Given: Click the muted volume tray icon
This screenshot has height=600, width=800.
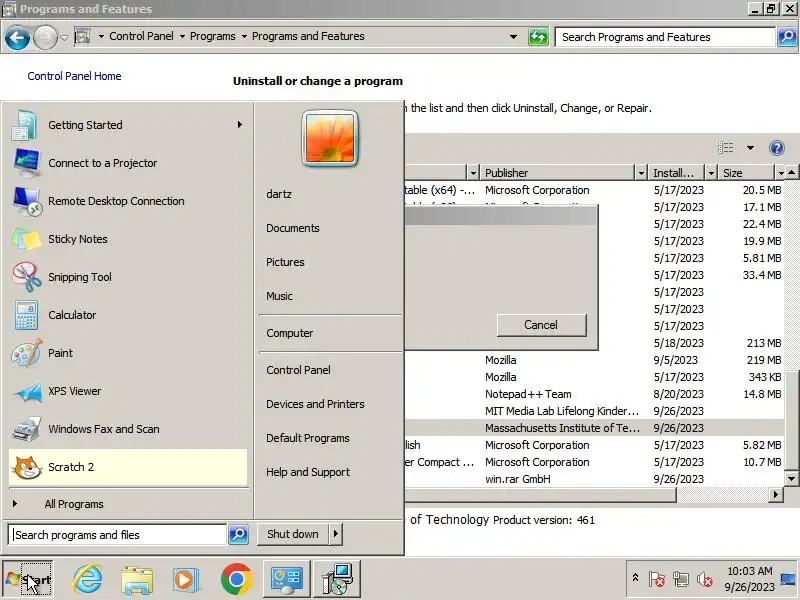Looking at the screenshot, I should pos(705,579).
